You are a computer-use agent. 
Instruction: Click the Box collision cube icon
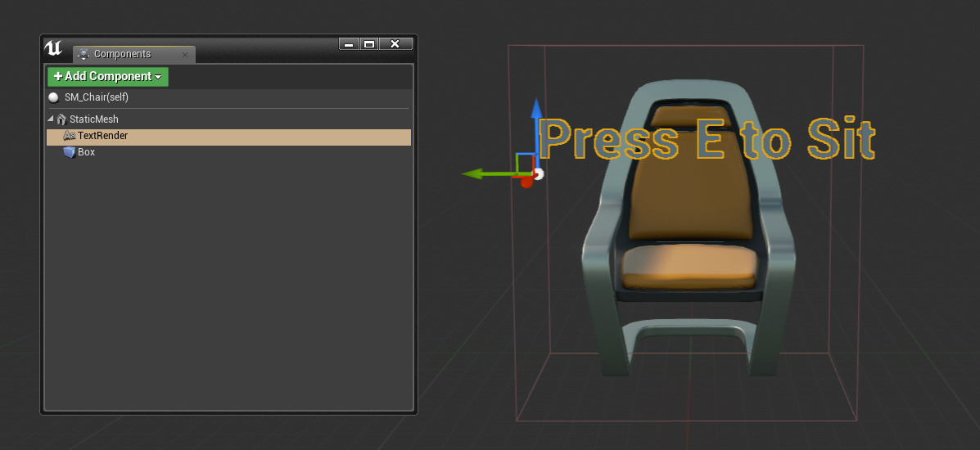(70, 152)
